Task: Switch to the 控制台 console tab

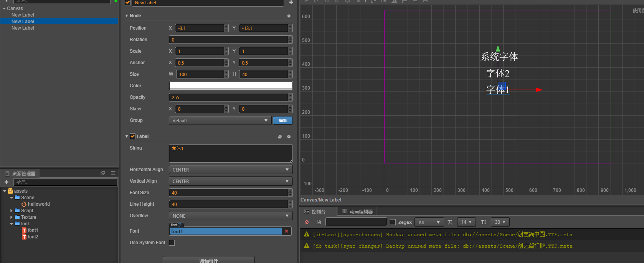Action: point(318,211)
